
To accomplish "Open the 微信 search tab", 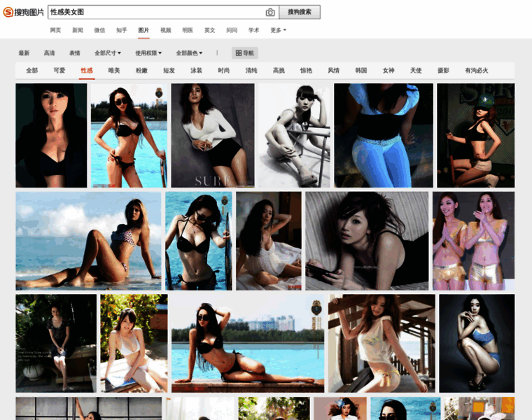I will (x=99, y=30).
